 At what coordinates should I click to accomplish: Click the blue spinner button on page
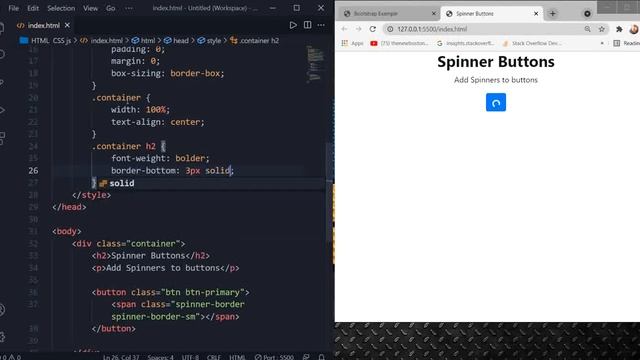pyautogui.click(x=496, y=102)
